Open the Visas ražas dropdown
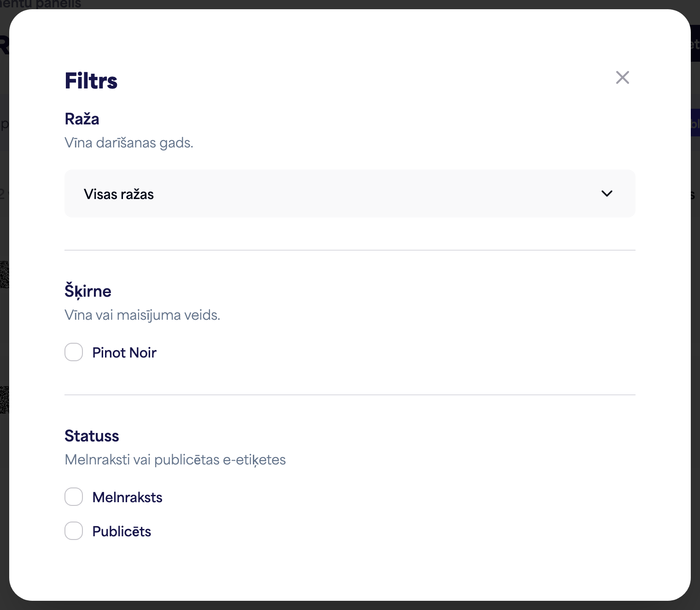Viewport: 700px width, 610px height. [350, 194]
